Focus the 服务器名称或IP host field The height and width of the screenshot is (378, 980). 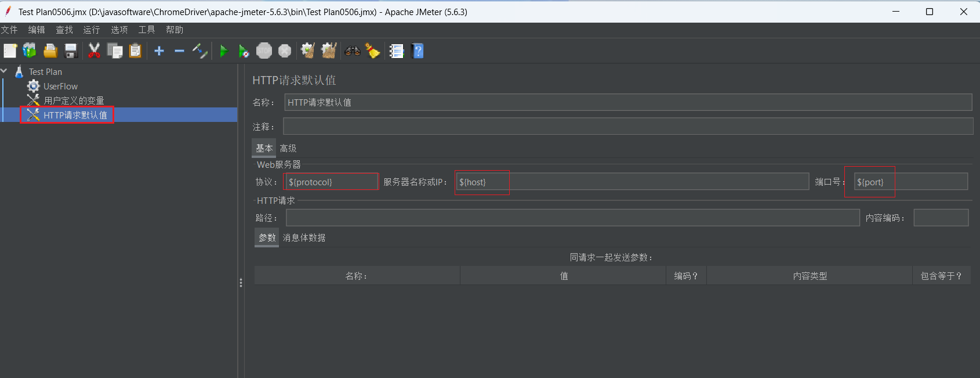(x=632, y=182)
